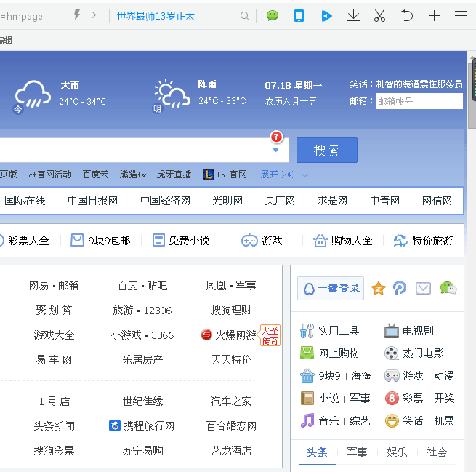The width and height of the screenshot is (476, 472).
Task: Switch to 军事 news tab
Action: pos(357,452)
